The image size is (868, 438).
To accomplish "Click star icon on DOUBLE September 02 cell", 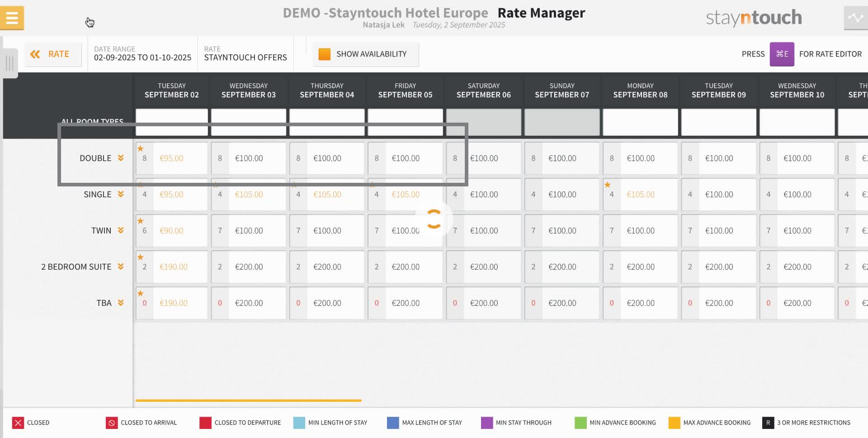I will (x=141, y=148).
